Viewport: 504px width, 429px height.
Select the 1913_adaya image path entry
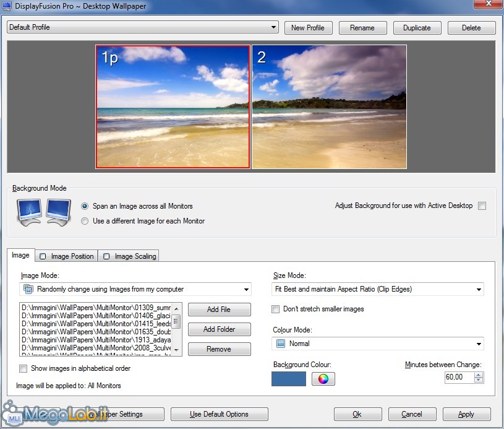coord(96,340)
